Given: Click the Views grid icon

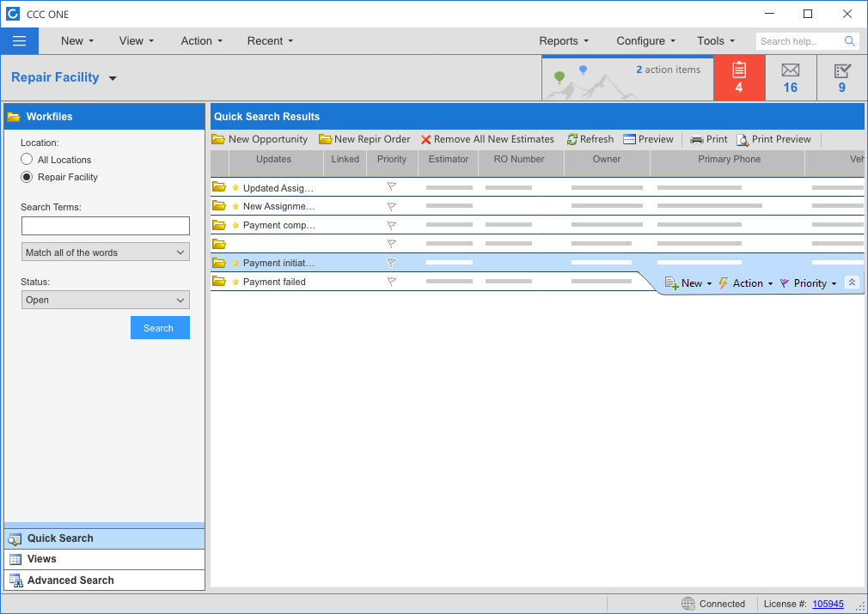Looking at the screenshot, I should [x=15, y=559].
